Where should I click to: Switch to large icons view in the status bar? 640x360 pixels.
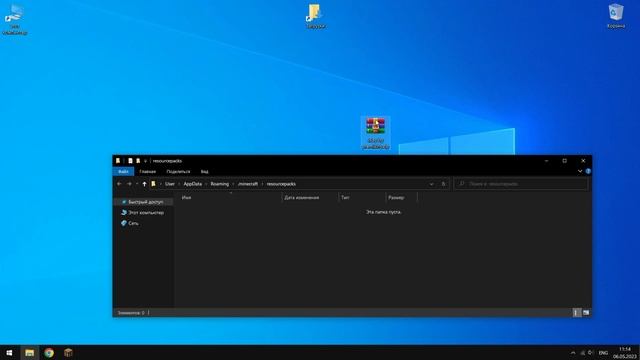tap(586, 313)
